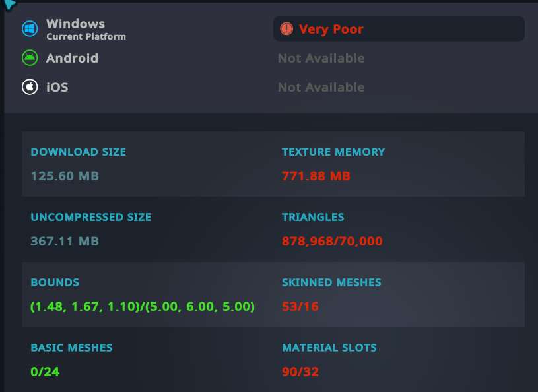The height and width of the screenshot is (392, 538).
Task: Click the Uncompressed Size heading
Action: [x=91, y=217]
